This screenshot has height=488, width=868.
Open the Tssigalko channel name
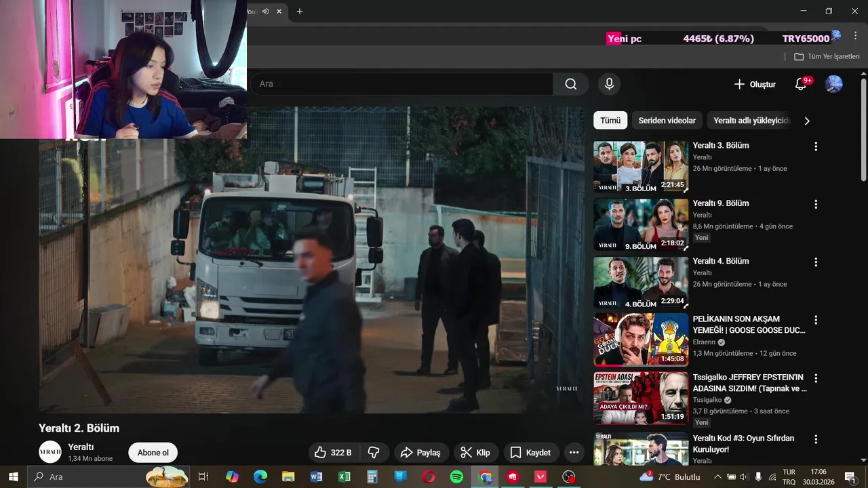(x=707, y=400)
